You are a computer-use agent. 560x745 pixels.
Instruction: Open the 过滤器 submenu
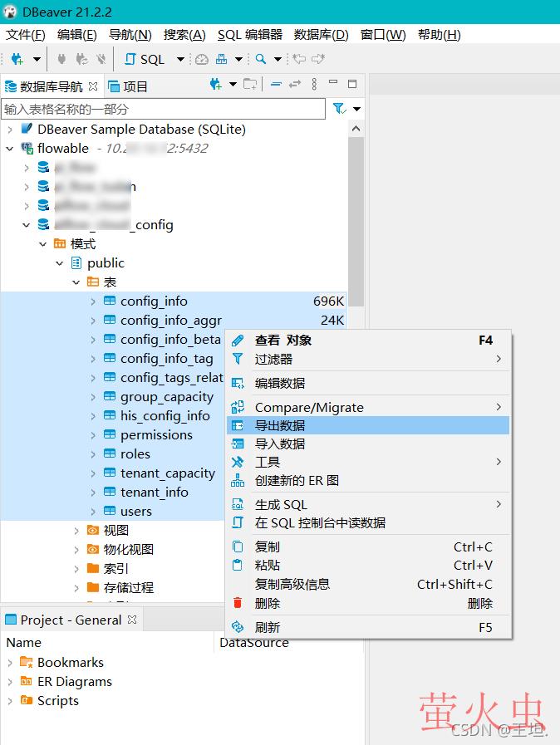(368, 359)
